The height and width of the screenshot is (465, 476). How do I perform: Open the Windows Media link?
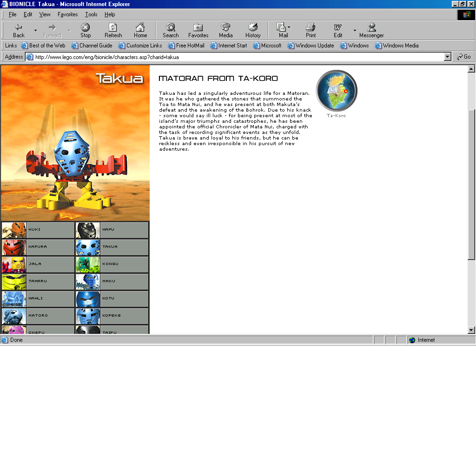[x=397, y=46]
